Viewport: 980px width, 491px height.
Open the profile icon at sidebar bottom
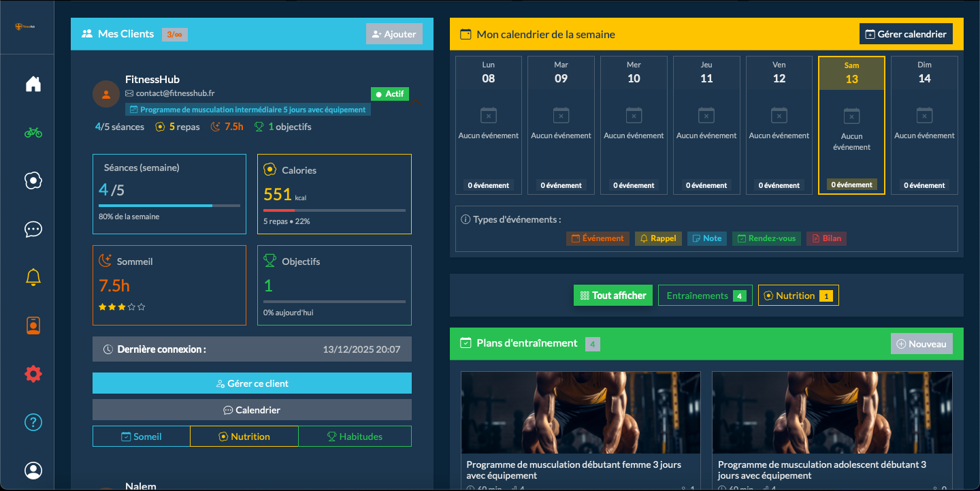coord(33,471)
